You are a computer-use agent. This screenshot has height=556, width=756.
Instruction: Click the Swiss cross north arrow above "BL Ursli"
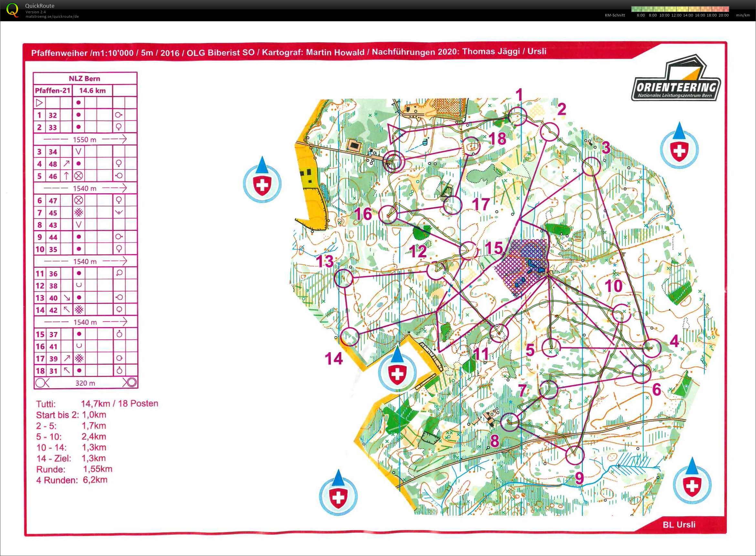692,481
